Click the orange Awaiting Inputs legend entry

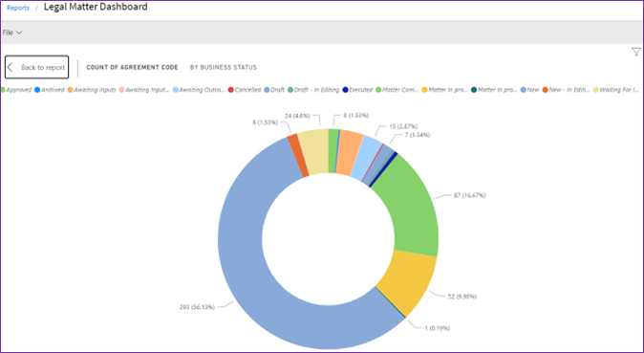[x=92, y=90]
